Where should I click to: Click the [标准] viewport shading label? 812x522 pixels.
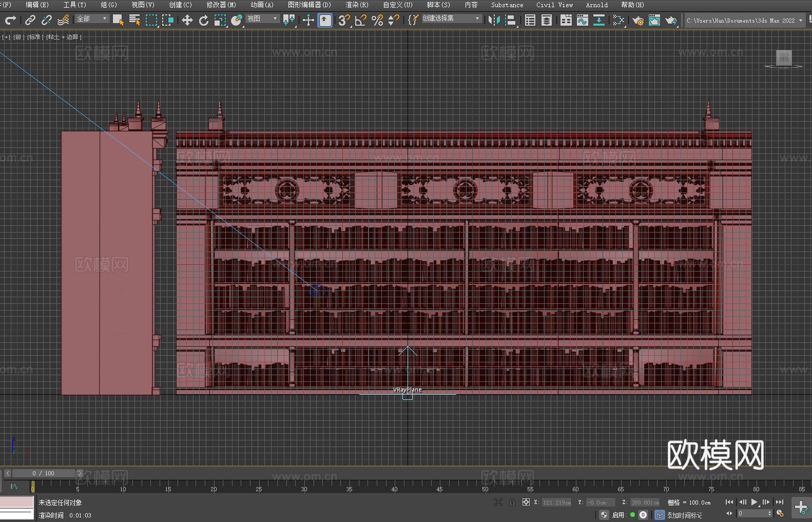[x=34, y=37]
